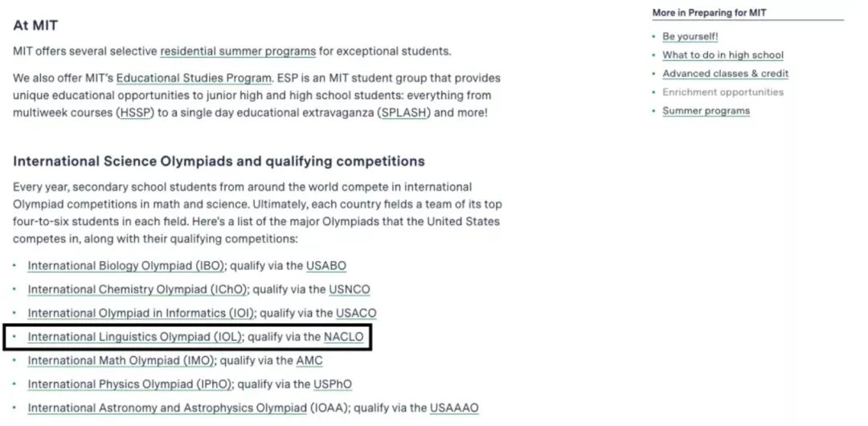Open International Physics Olympiad (IPhO) link

pos(130,384)
